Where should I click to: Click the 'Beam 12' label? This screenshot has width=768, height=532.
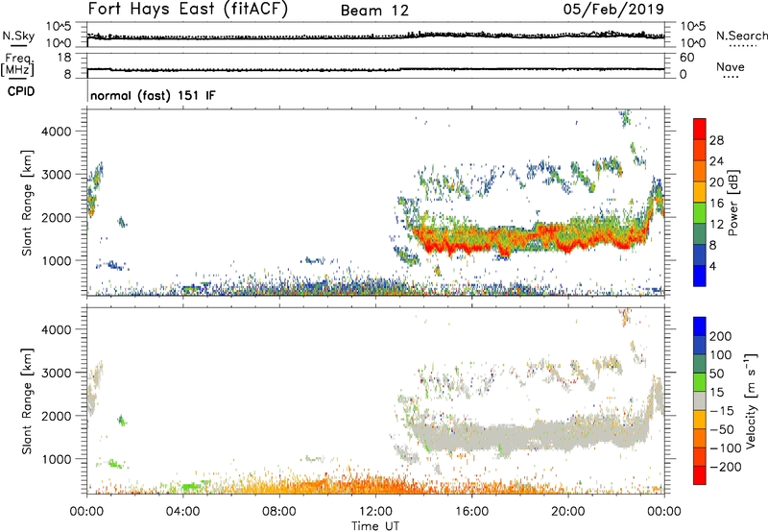click(374, 11)
